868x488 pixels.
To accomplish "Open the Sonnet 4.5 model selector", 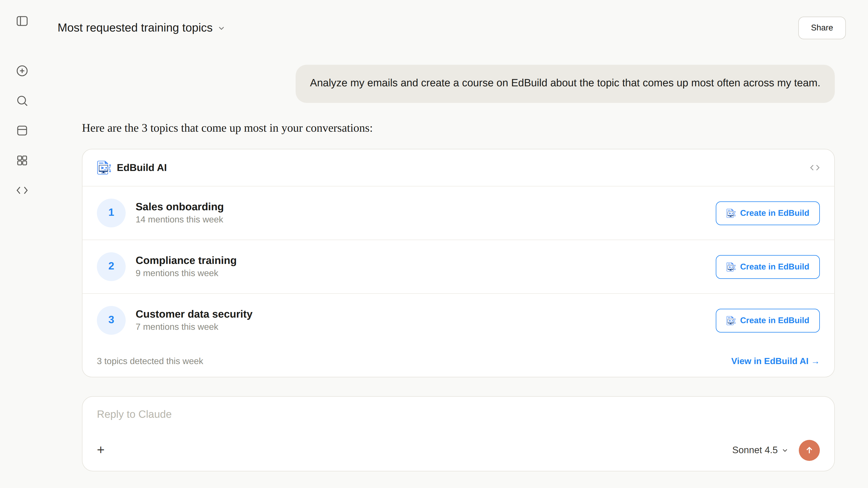I will 759,450.
